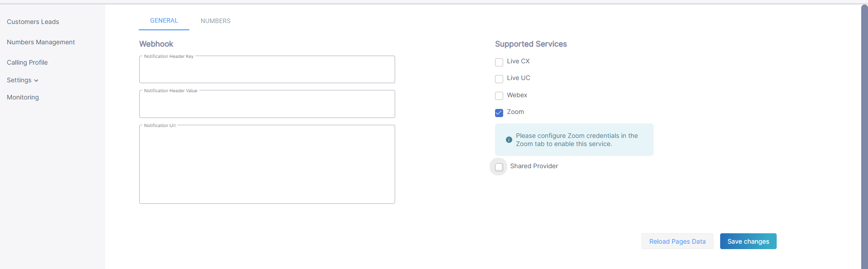
Task: Click into the Notification Header Value field
Action: point(267,105)
